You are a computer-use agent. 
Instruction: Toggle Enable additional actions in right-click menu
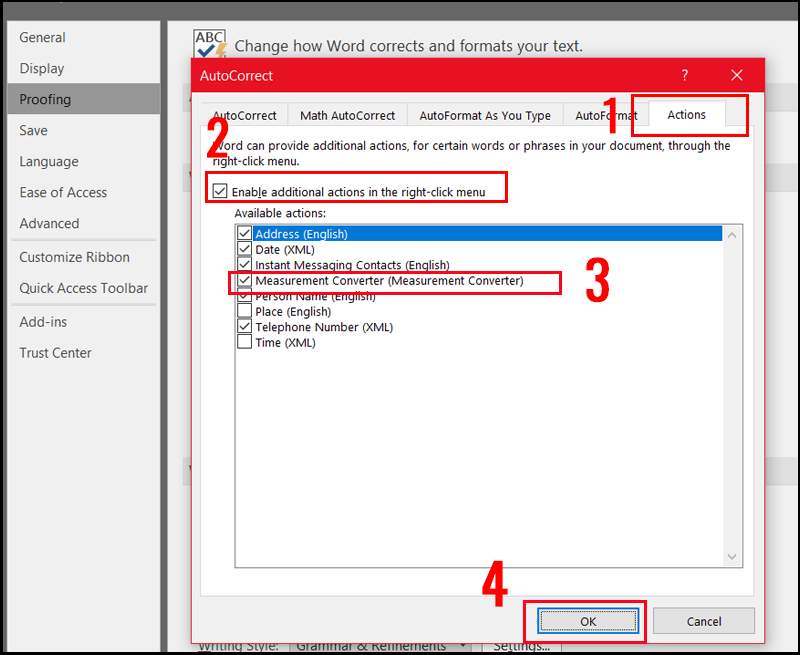pos(220,191)
